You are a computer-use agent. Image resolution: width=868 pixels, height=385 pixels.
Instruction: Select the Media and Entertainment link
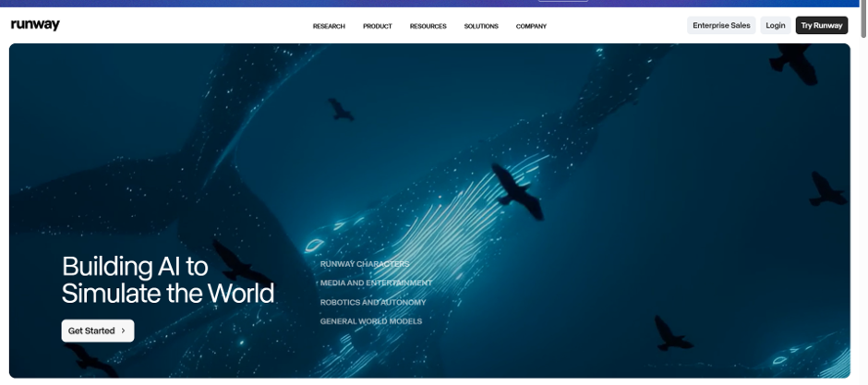pos(376,283)
